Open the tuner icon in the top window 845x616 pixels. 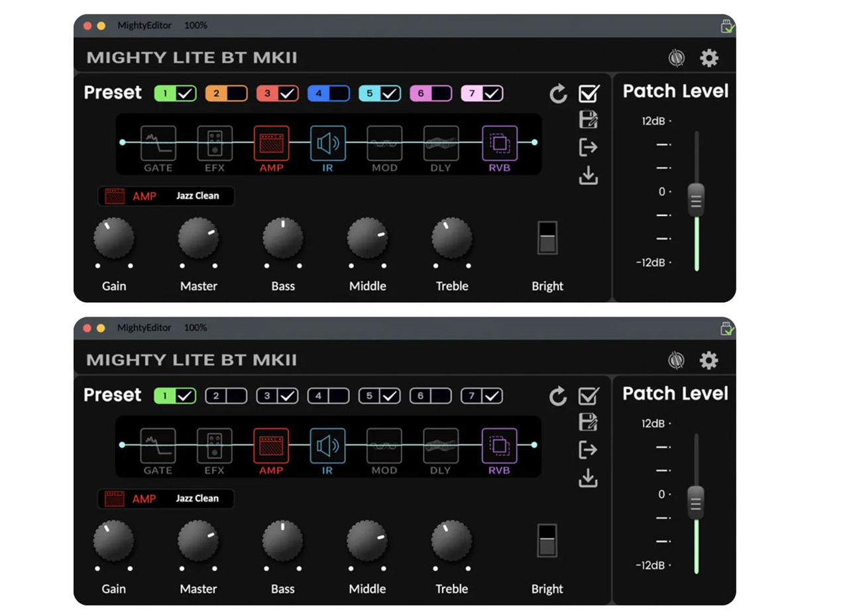tap(676, 58)
